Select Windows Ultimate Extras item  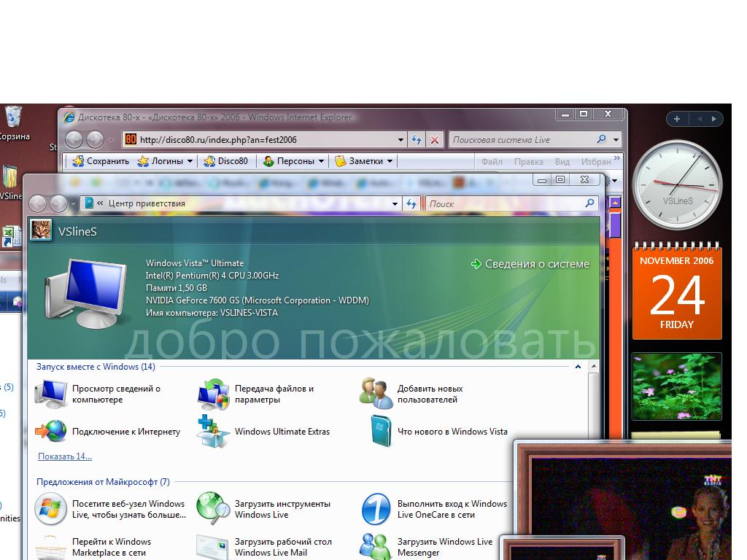coord(263,432)
